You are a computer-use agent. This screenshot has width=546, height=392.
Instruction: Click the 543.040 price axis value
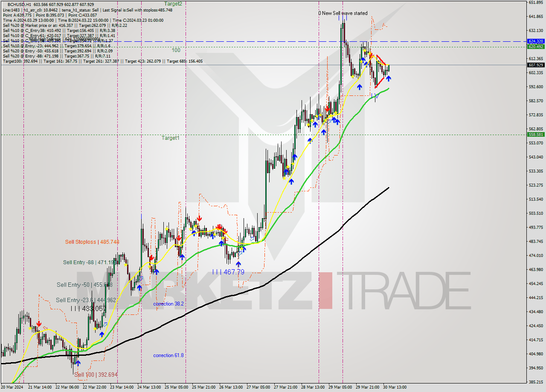(536, 157)
